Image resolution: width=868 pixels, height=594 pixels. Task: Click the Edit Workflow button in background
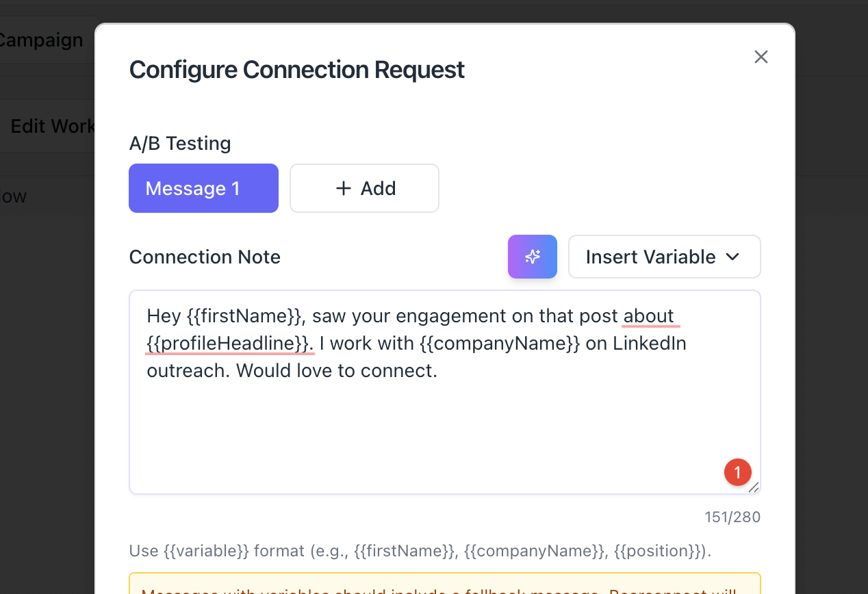[52, 127]
